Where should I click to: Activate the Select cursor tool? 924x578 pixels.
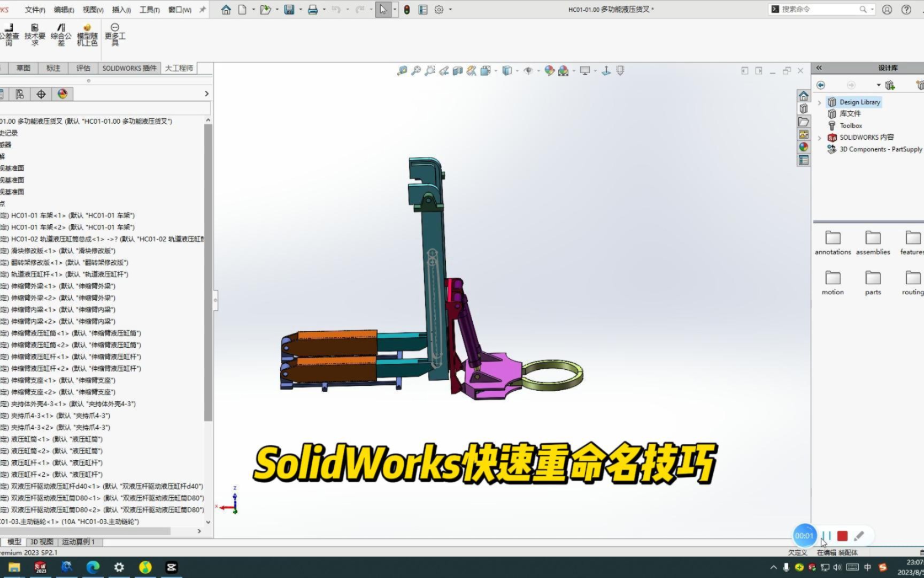pos(383,10)
